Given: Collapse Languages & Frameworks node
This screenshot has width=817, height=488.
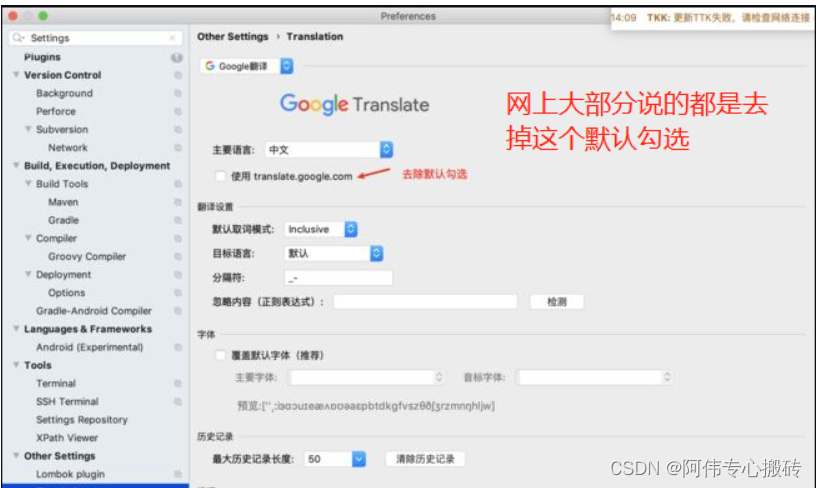Looking at the screenshot, I should click(16, 329).
